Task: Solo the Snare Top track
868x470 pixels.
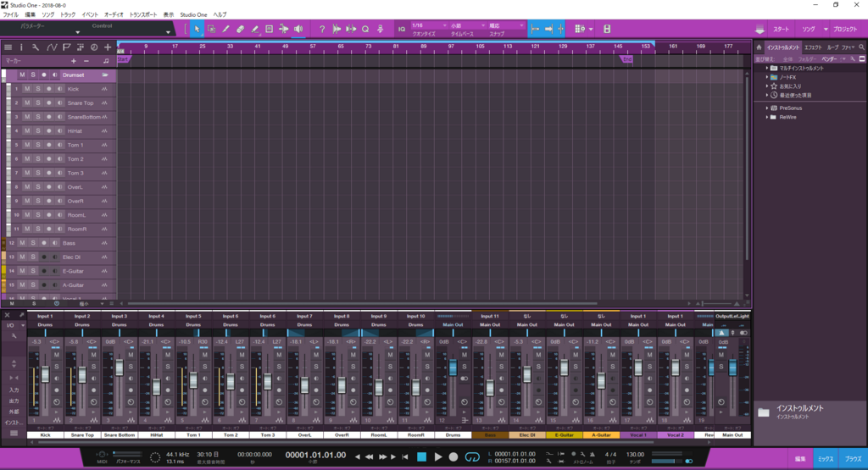Action: point(38,102)
